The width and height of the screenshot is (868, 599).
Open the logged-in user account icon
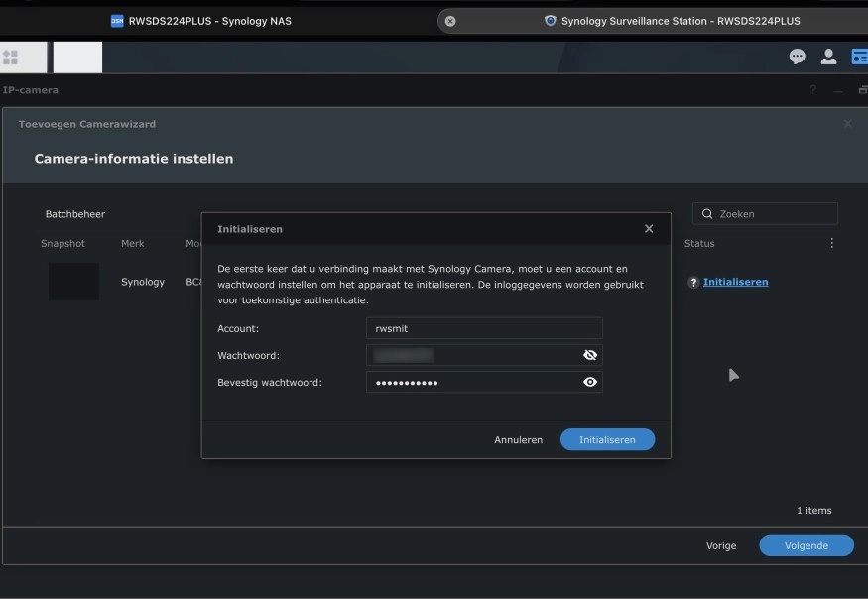tap(827, 57)
